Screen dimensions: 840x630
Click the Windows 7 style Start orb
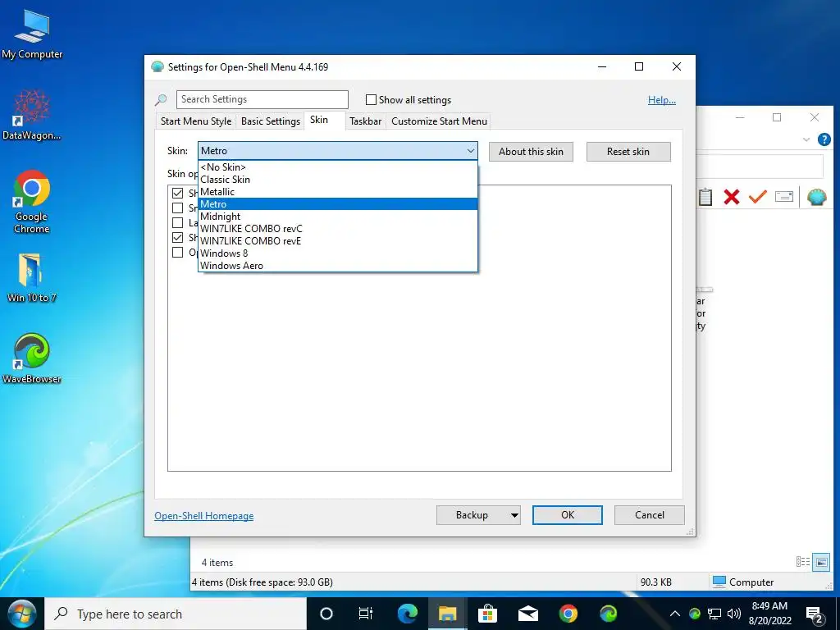coord(21,614)
